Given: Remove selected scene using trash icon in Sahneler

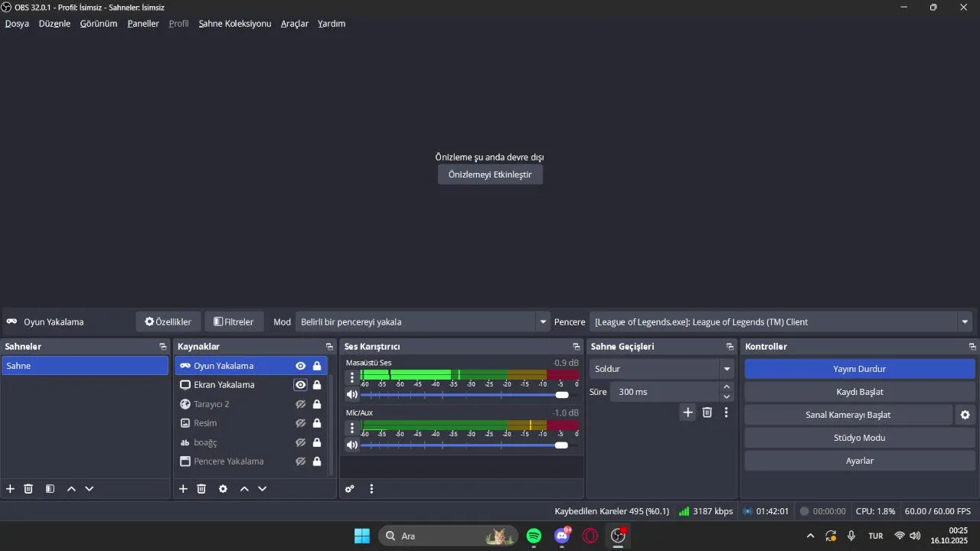Looking at the screenshot, I should 28,489.
